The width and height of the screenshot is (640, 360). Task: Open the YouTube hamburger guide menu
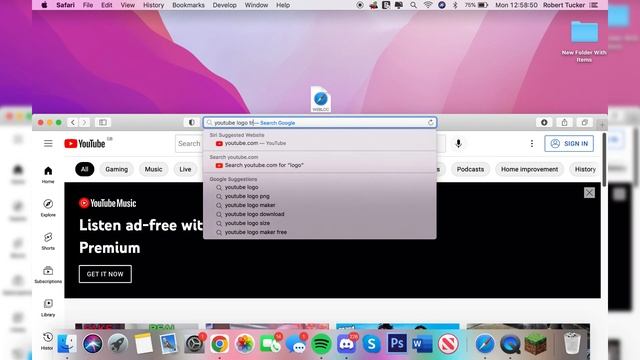(x=48, y=143)
